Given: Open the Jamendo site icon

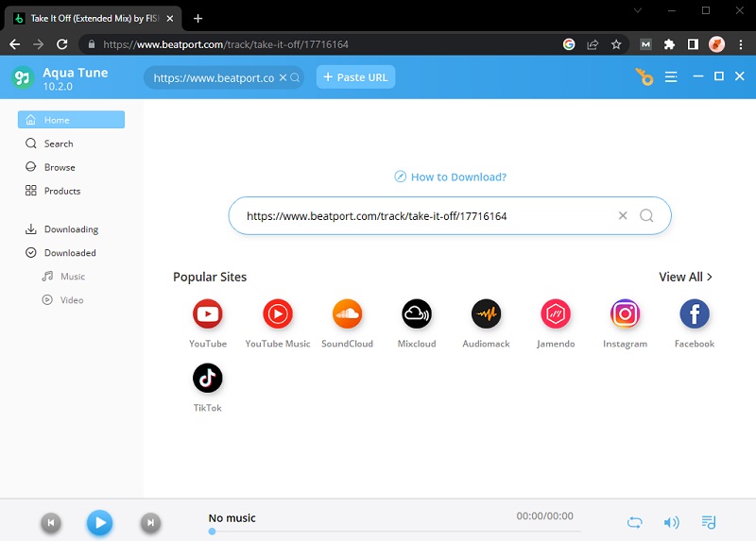Looking at the screenshot, I should (556, 314).
